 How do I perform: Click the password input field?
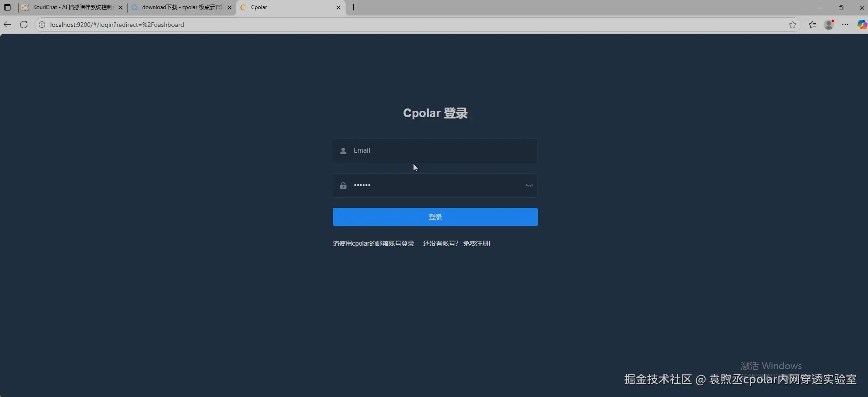(435, 186)
